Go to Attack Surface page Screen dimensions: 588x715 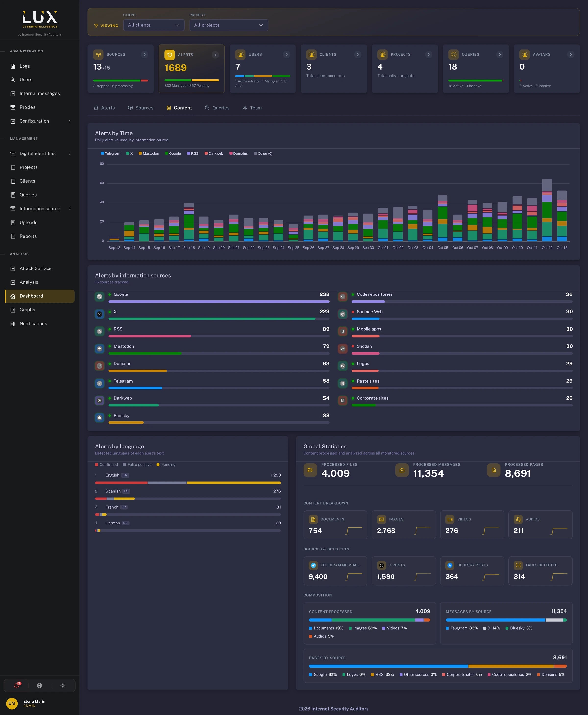pyautogui.click(x=40, y=268)
